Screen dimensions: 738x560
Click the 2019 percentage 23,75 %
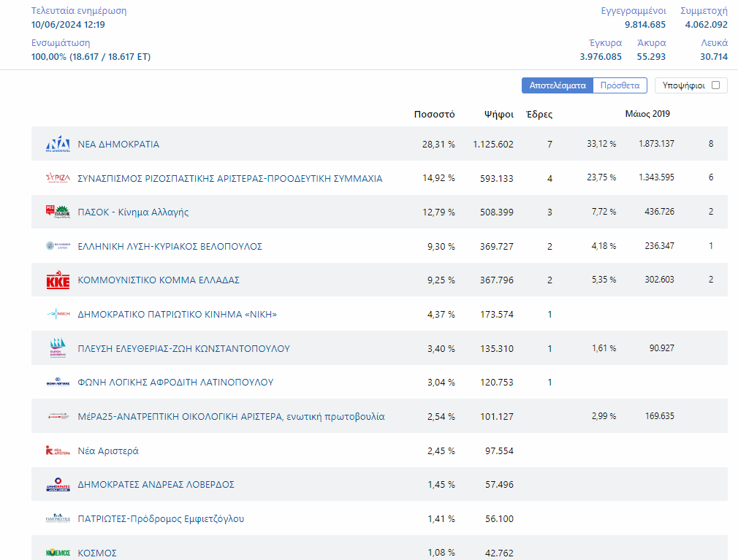tap(601, 177)
